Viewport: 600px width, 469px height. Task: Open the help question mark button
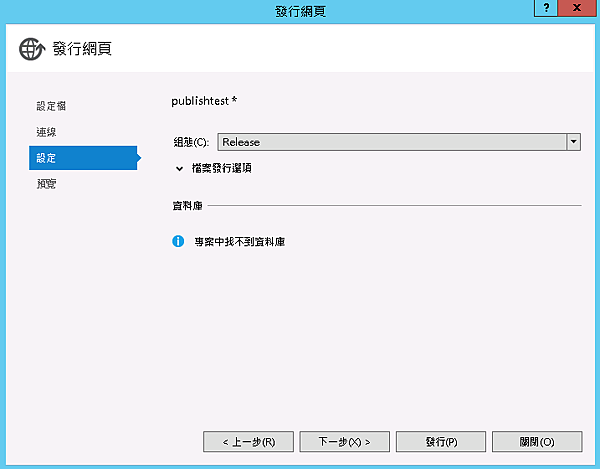[546, 8]
